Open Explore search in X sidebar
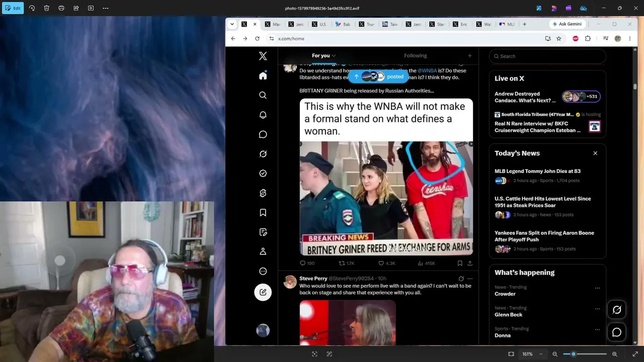The height and width of the screenshot is (362, 644). click(263, 95)
